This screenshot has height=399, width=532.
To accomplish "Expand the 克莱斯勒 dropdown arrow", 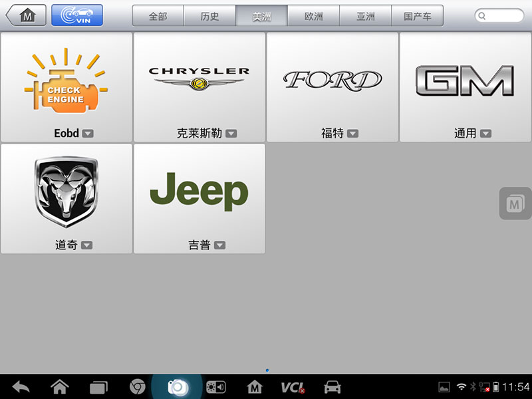I will coord(231,134).
